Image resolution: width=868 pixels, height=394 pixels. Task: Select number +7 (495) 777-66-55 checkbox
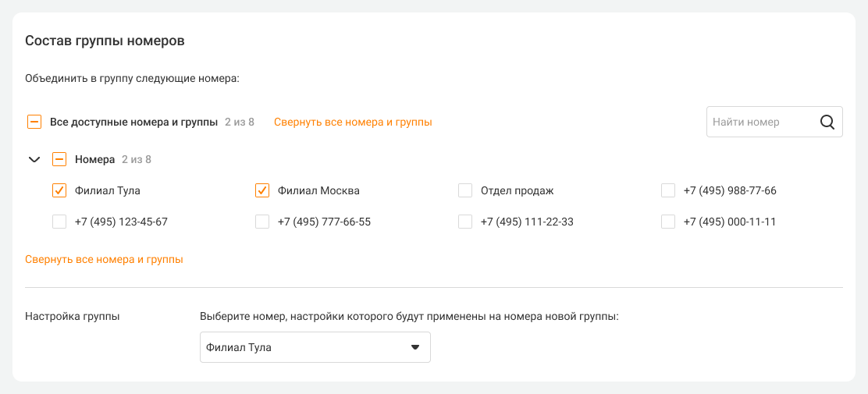[262, 222]
